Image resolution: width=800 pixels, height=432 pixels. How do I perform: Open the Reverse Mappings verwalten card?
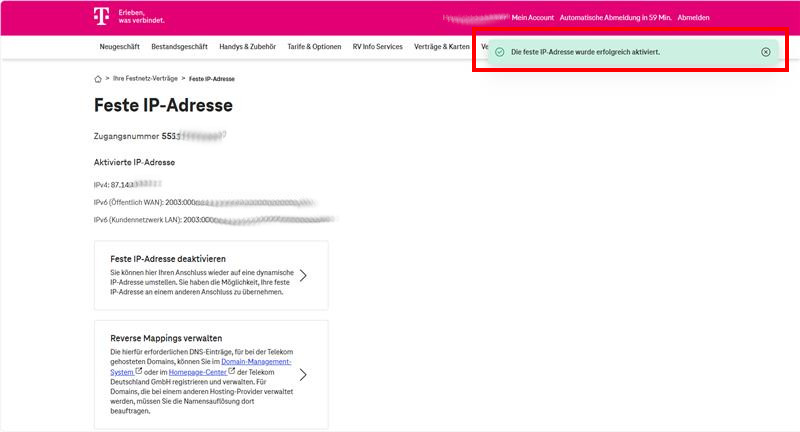click(x=211, y=374)
